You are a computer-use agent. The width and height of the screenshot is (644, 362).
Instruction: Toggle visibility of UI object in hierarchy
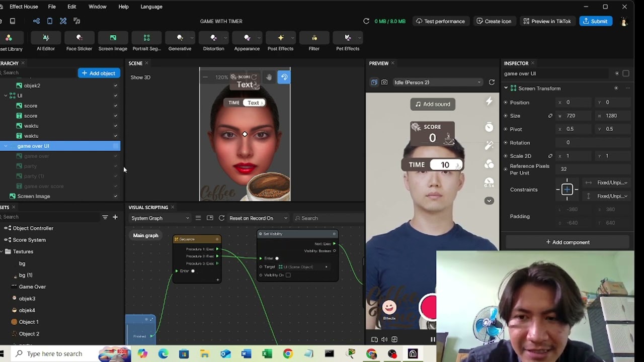tap(115, 96)
